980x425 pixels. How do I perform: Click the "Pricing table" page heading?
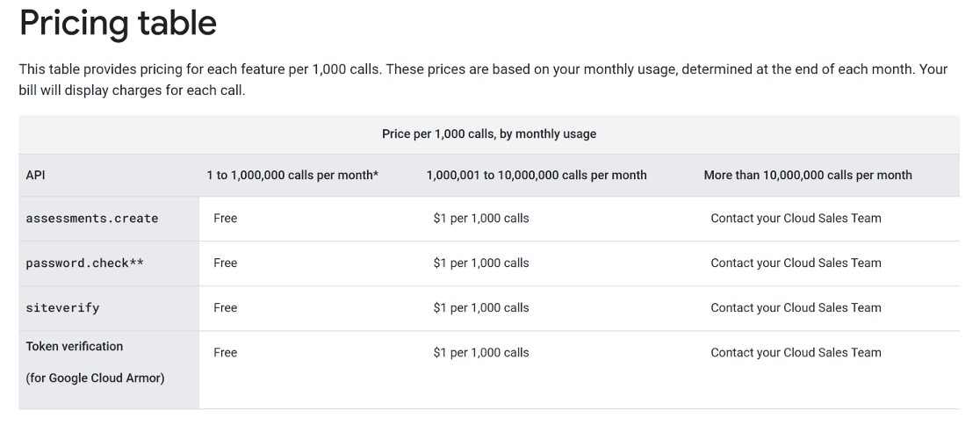[x=118, y=24]
